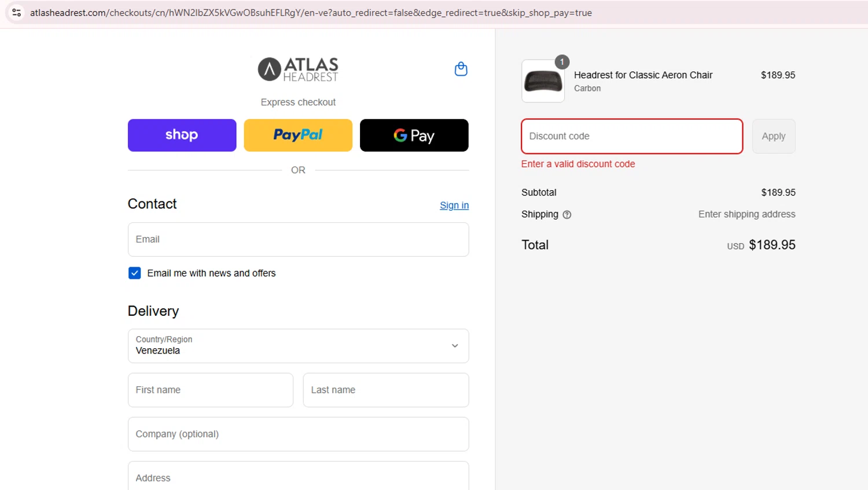
Task: Click into the First name field
Action: click(x=211, y=390)
